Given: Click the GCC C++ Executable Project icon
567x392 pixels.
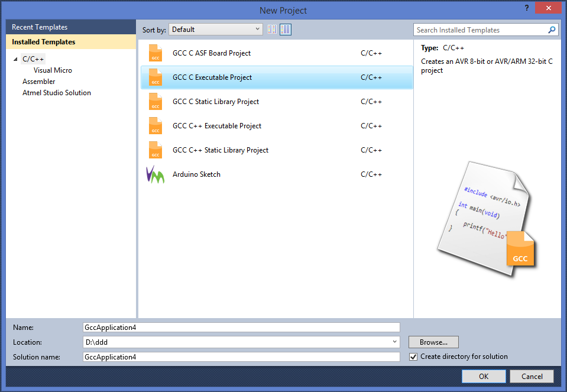Looking at the screenshot, I should [x=155, y=126].
